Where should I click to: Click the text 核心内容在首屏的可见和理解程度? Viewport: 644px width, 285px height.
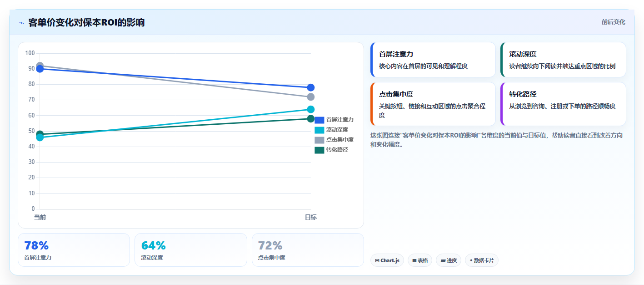(x=423, y=66)
